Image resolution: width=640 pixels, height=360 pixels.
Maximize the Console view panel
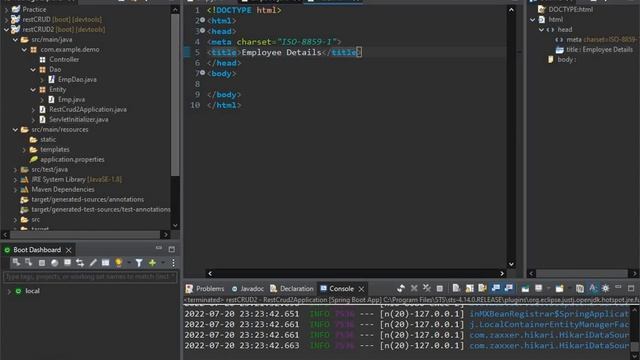(631, 288)
